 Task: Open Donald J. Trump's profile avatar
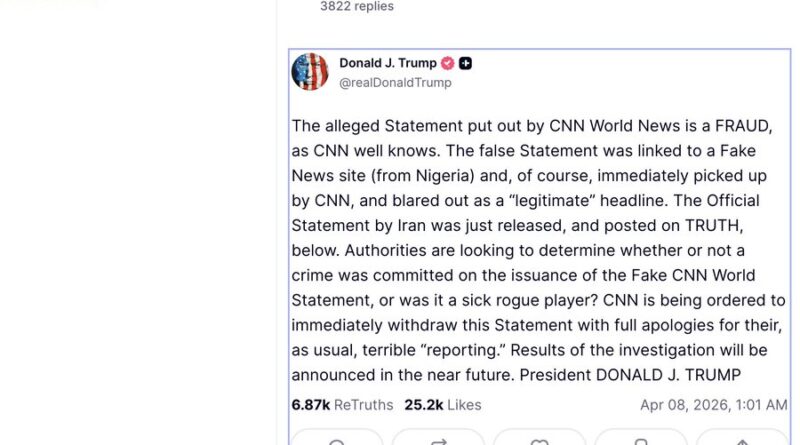(310, 72)
